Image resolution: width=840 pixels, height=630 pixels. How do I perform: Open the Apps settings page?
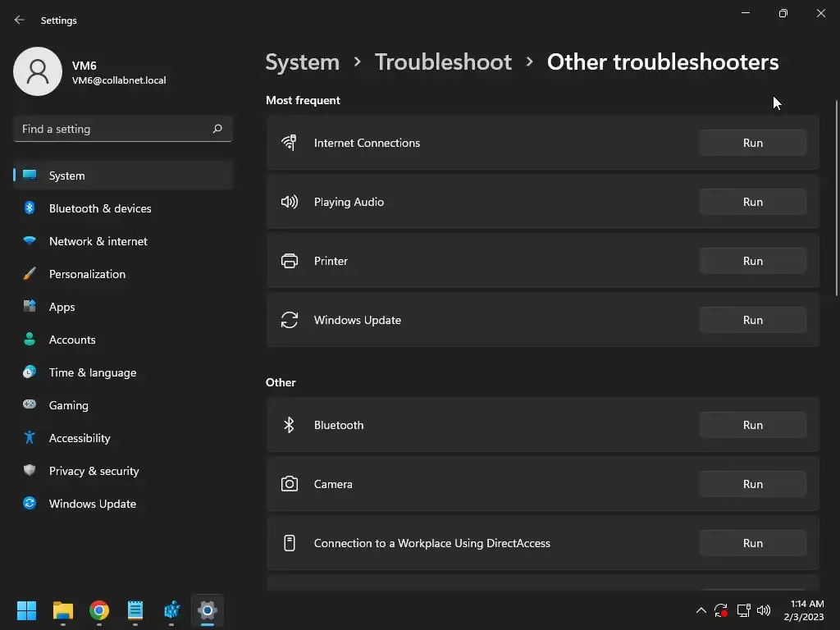pos(123,307)
